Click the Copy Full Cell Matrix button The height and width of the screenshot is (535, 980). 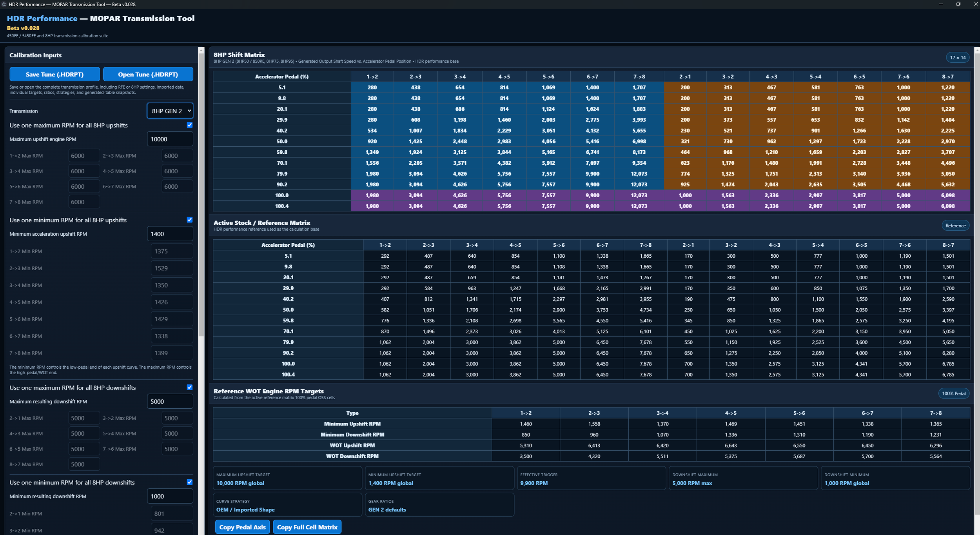click(307, 527)
